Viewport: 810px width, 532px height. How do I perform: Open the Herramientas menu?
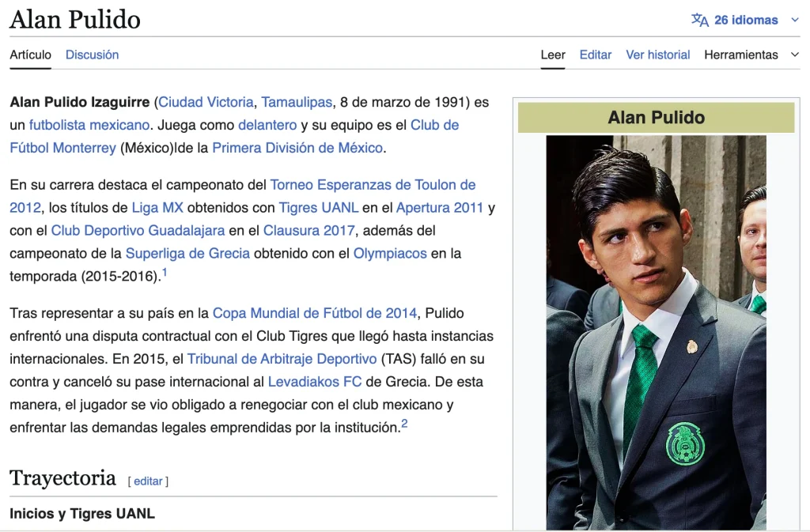740,55
